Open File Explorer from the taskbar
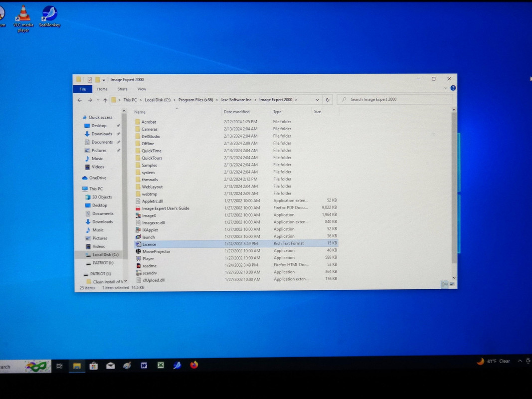The width and height of the screenshot is (532, 399). [x=77, y=366]
